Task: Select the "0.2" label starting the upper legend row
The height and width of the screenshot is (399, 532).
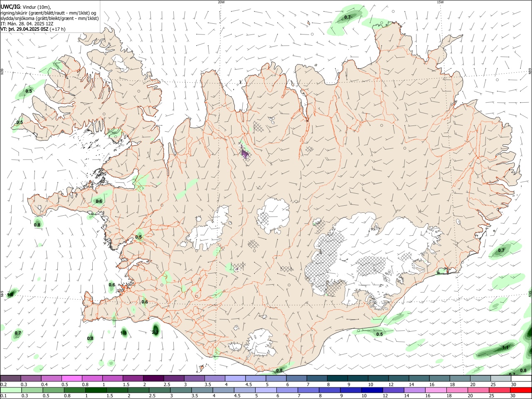Action: click(3, 384)
